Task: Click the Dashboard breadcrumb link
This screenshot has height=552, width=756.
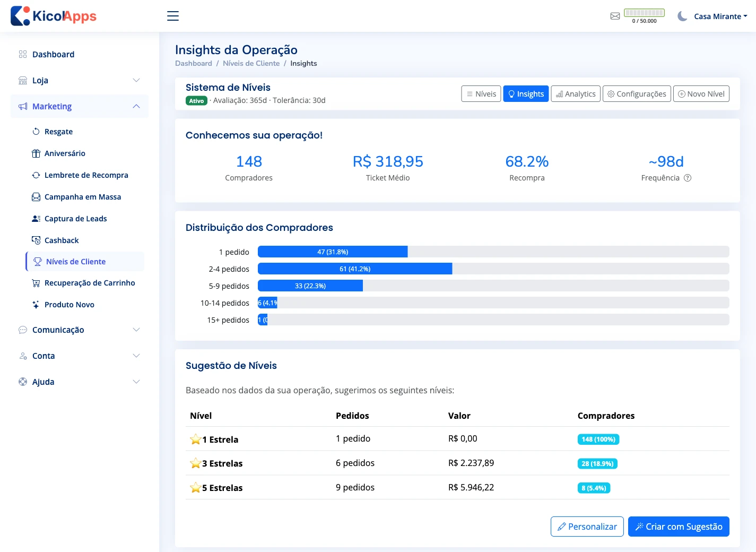Action: (x=194, y=63)
